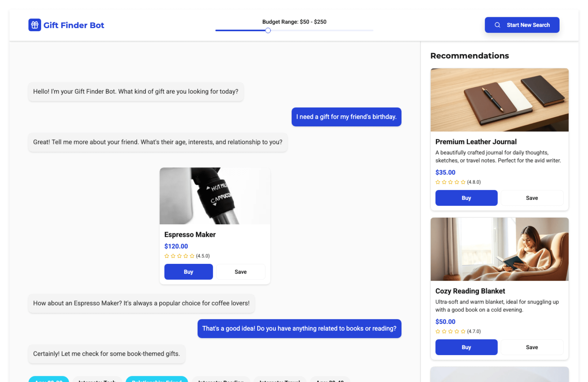
Task: Click the magnifier icon in Start New Search
Action: [x=497, y=25]
